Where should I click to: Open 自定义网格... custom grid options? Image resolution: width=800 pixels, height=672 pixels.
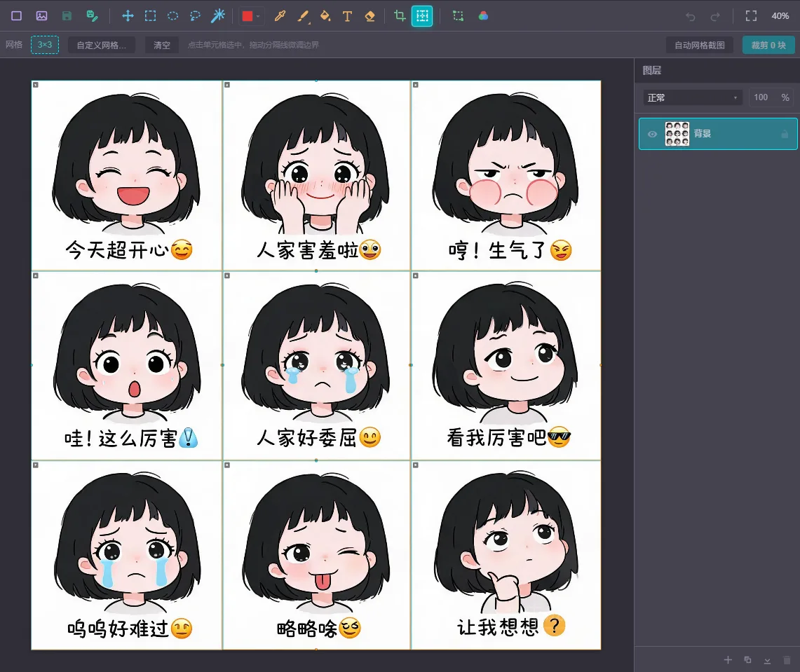[102, 45]
